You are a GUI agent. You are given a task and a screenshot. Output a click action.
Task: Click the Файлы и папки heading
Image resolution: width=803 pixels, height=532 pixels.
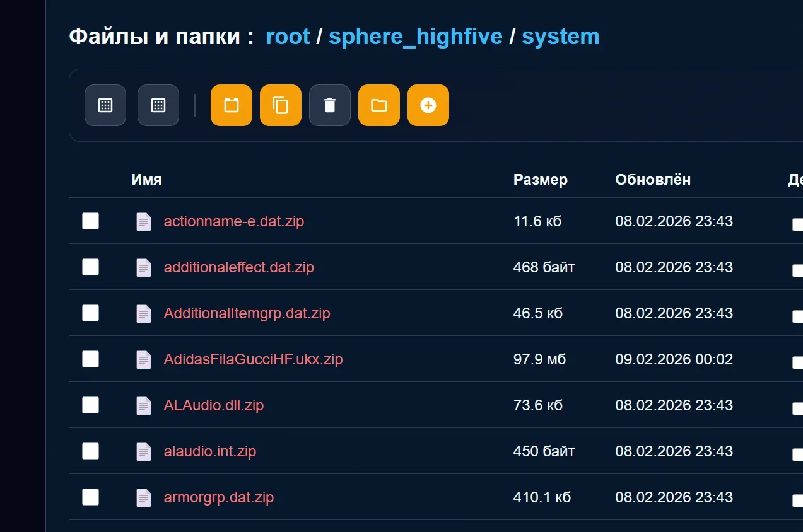pos(161,37)
